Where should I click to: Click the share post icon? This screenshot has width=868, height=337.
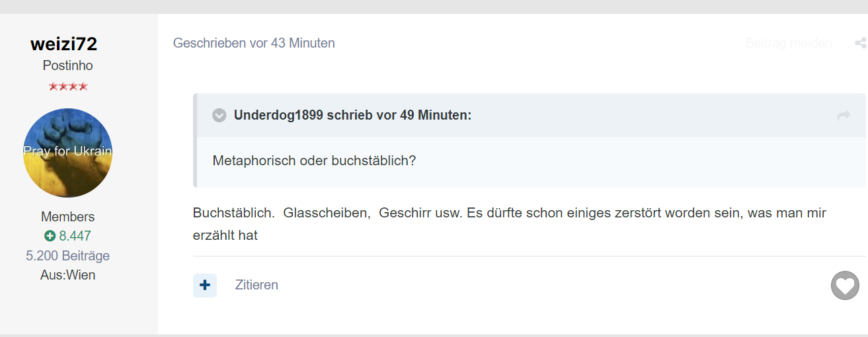860,44
